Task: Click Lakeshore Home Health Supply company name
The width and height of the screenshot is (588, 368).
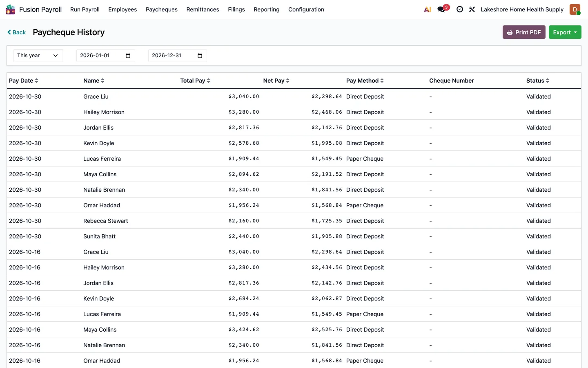Action: click(x=522, y=9)
